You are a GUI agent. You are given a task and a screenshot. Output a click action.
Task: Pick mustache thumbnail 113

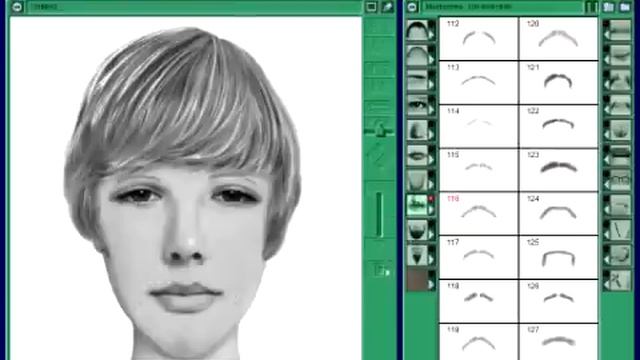point(478,82)
